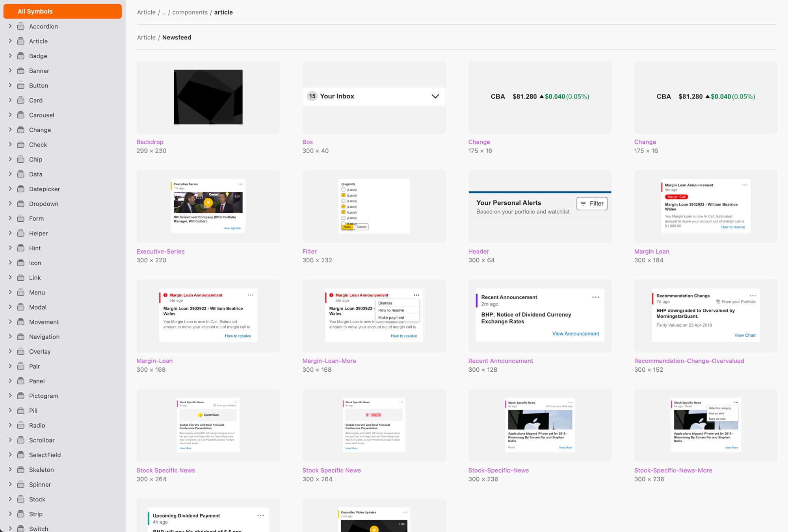This screenshot has width=788, height=532.
Task: Click the Check group stack icon
Action: [x=20, y=145]
